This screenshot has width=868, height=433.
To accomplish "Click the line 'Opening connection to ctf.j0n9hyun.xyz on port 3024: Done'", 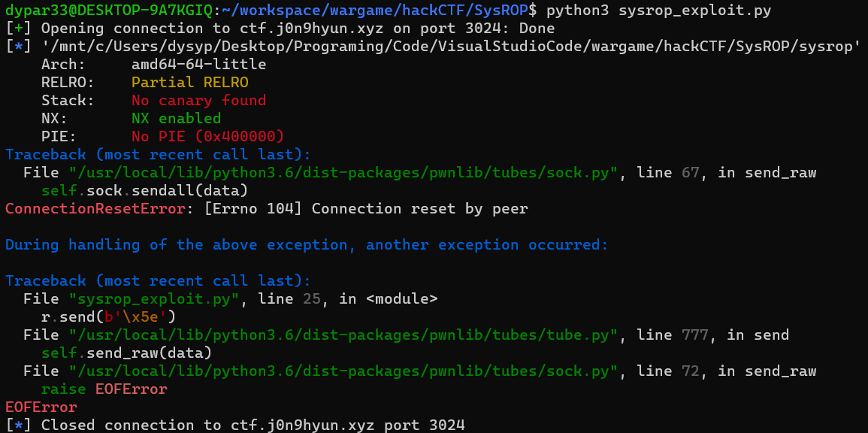I will coord(298,29).
